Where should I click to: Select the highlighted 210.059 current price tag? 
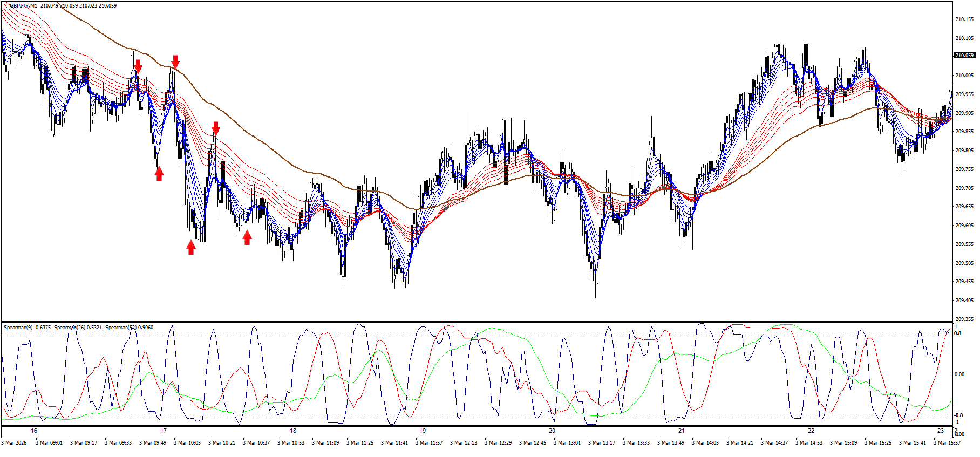(x=964, y=56)
